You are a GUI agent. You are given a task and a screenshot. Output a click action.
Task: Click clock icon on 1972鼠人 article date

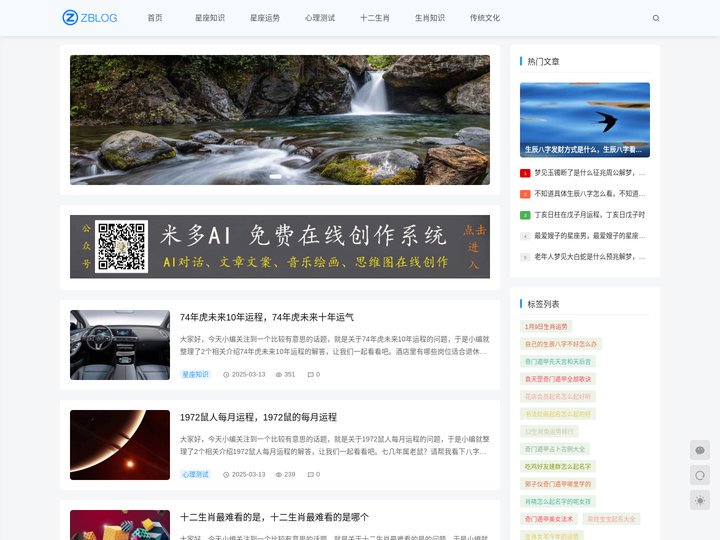pyautogui.click(x=226, y=475)
